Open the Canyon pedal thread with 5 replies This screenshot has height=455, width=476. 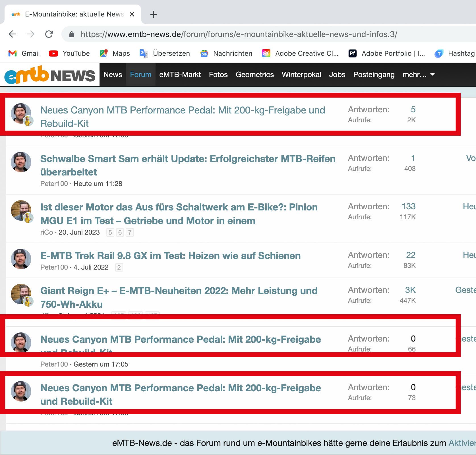coord(183,117)
